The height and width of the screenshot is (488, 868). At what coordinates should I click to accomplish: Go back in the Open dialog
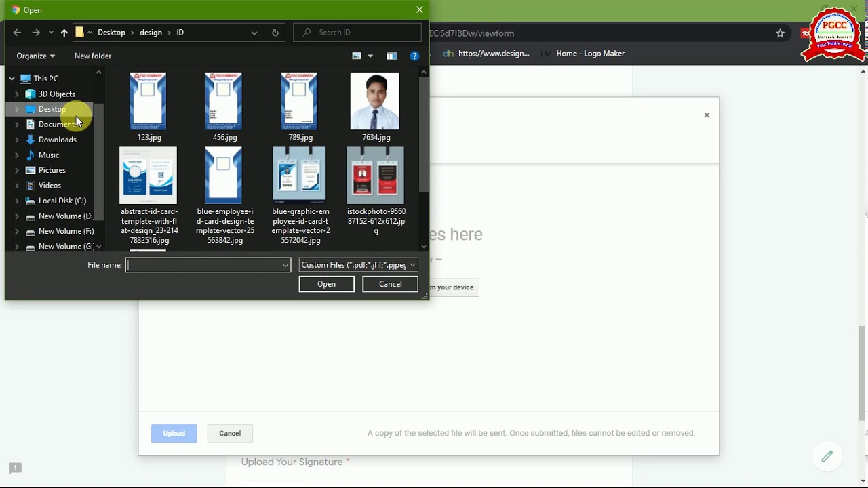[x=17, y=33]
